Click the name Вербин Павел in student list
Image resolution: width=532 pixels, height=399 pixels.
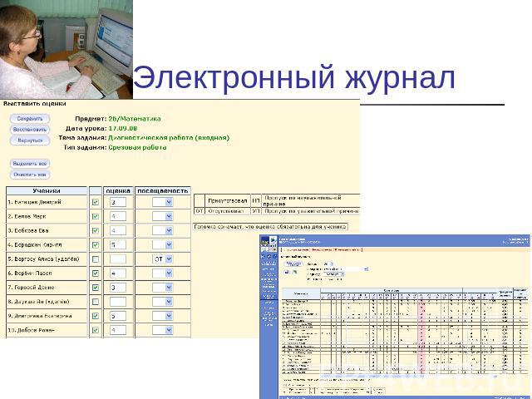(x=33, y=273)
